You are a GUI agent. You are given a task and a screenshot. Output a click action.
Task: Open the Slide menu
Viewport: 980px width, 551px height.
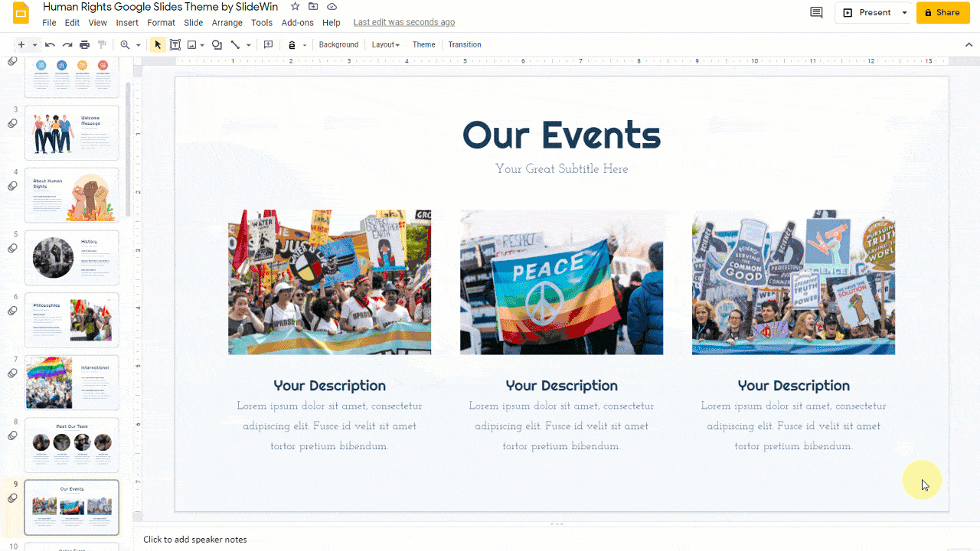[x=194, y=23]
